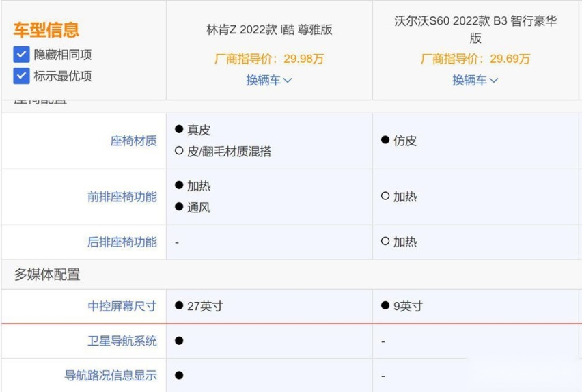Select the 林肯Z 2022款 i酷 尊雅版 title
This screenshot has width=582, height=392.
(x=269, y=29)
